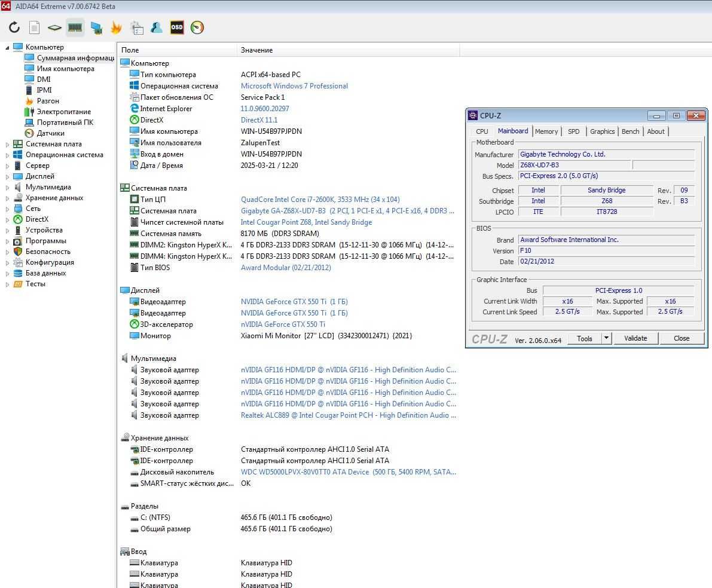
Task: Click the Tools button in CPU-Z
Action: (x=585, y=338)
